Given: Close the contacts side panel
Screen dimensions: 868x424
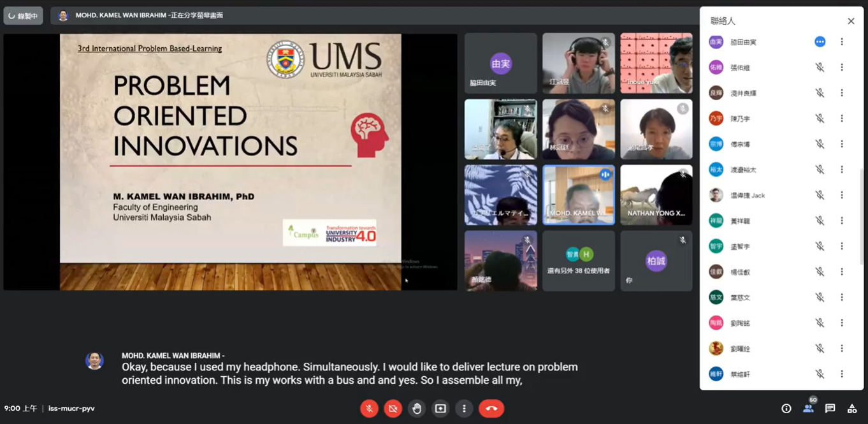Looking at the screenshot, I should [x=851, y=21].
